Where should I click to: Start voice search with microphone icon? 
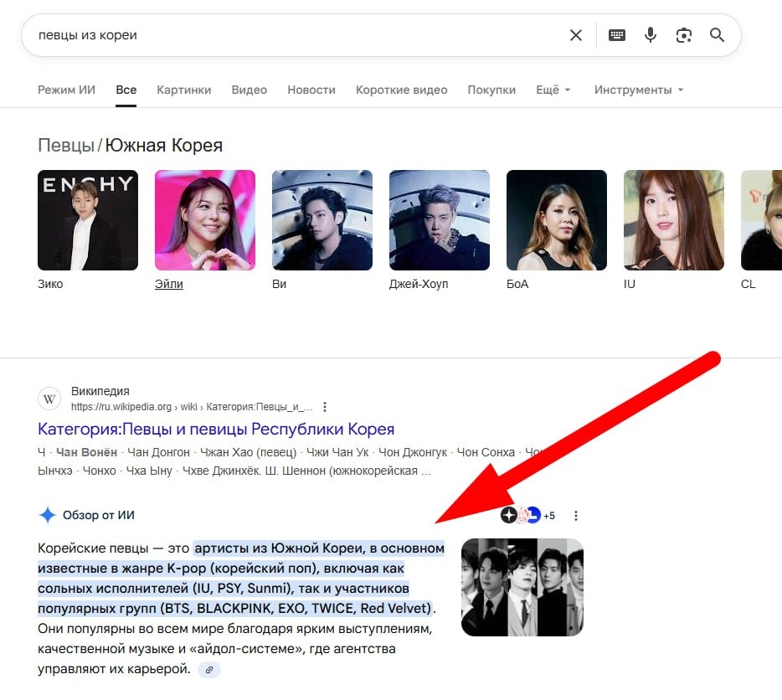point(651,35)
